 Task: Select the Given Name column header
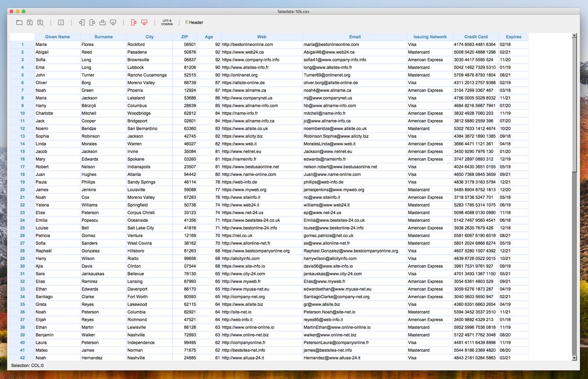coord(57,37)
